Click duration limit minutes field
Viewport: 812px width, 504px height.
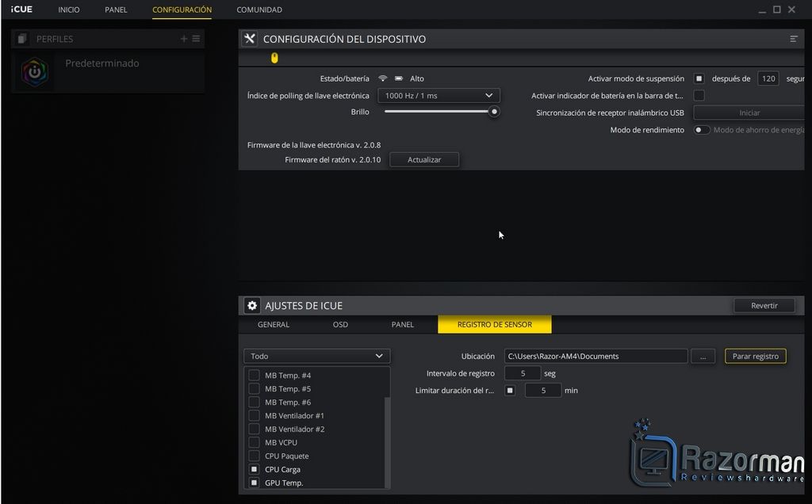542,390
